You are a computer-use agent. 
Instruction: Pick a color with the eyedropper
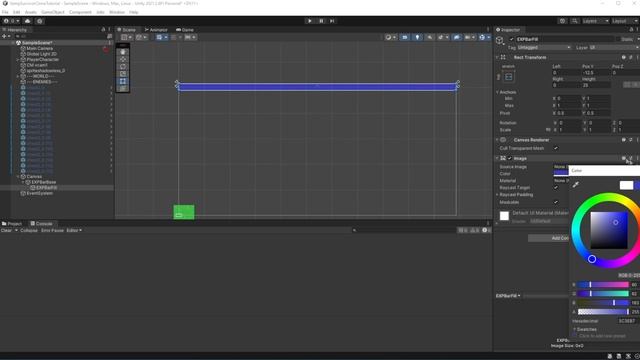[576, 185]
